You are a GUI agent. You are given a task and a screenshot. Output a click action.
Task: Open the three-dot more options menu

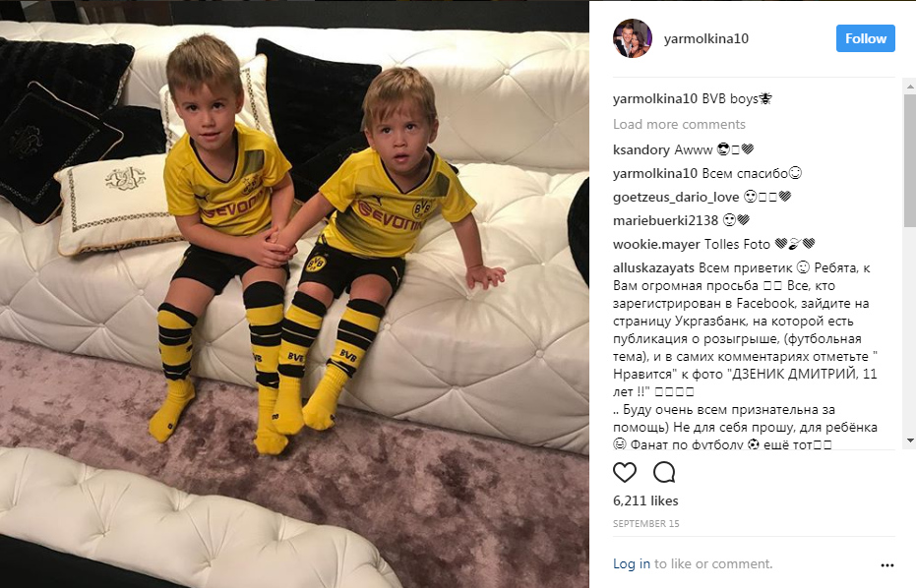[886, 565]
